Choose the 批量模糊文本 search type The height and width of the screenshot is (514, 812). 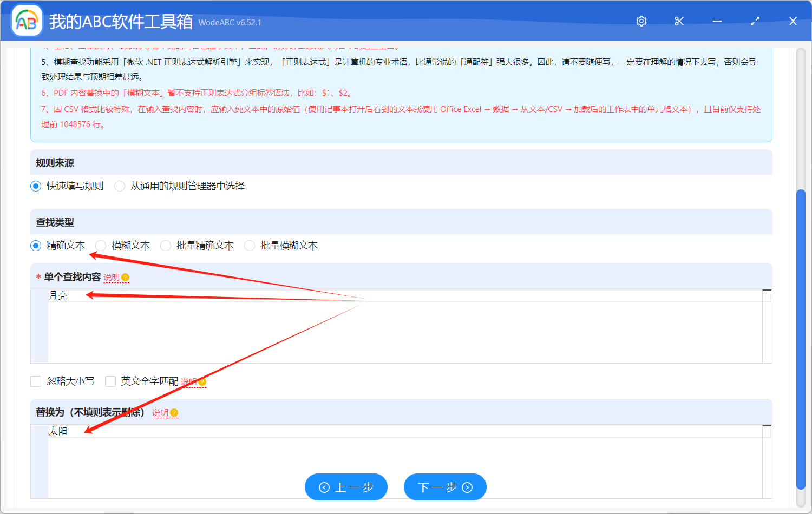click(250, 246)
